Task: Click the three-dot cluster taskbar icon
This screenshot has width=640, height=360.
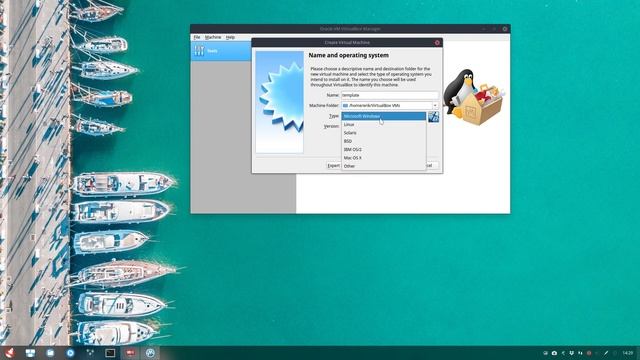Action: pos(90,353)
